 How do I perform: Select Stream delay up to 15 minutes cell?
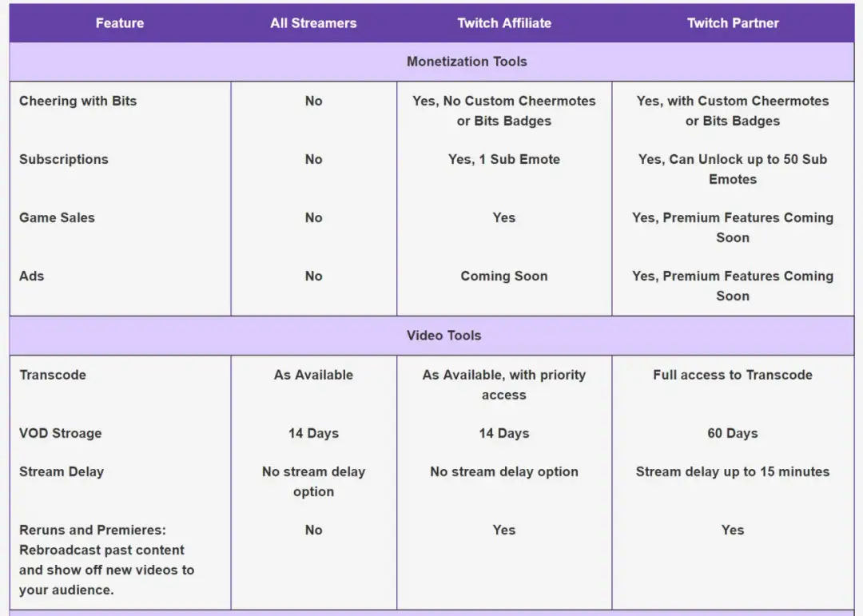[733, 471]
